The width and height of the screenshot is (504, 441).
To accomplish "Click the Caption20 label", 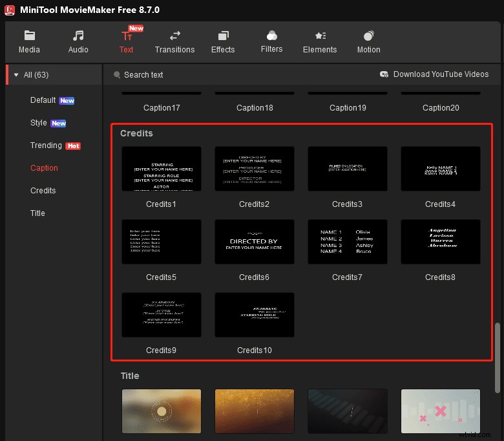I will point(441,108).
